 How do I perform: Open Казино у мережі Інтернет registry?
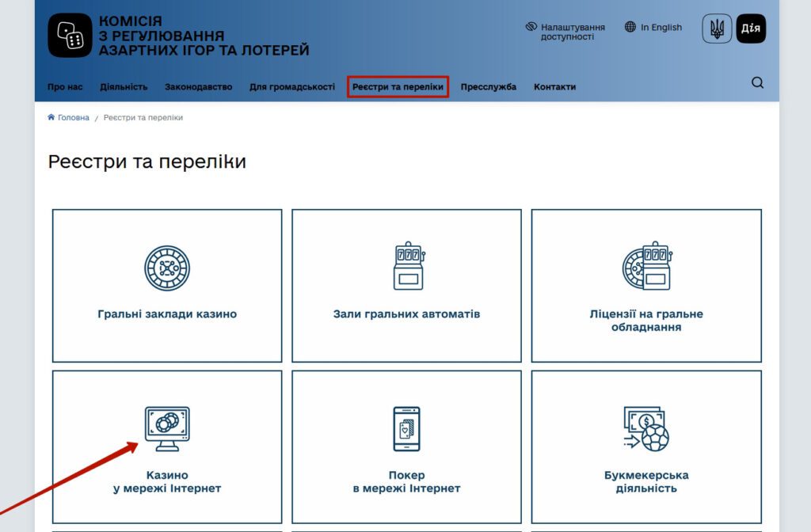pos(167,446)
